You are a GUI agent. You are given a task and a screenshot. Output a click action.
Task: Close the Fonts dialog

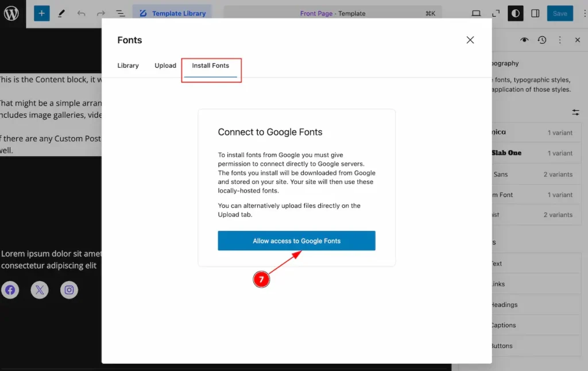coord(470,40)
